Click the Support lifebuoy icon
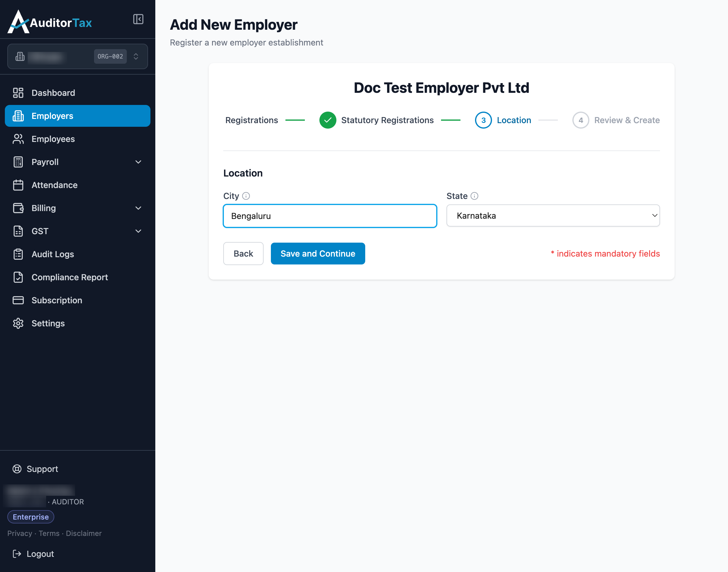Screen dimensions: 728x572 pyautogui.click(x=17, y=469)
